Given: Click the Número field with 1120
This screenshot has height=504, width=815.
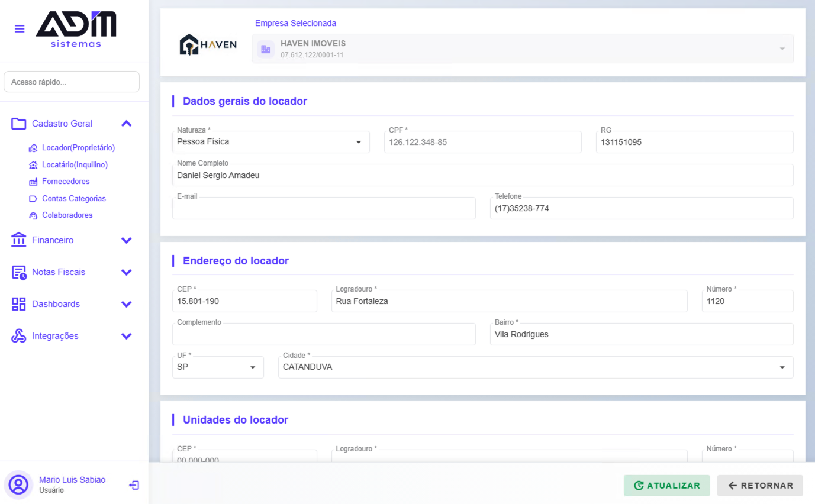Looking at the screenshot, I should [748, 301].
